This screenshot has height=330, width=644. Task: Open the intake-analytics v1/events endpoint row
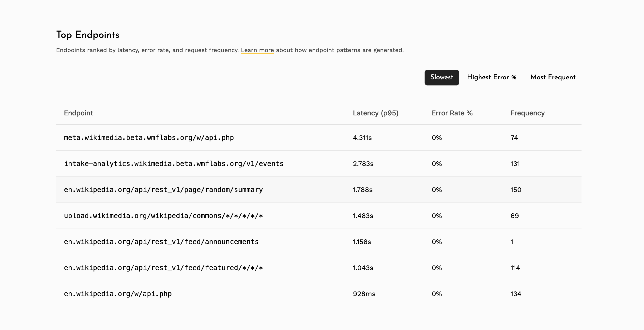coord(174,164)
